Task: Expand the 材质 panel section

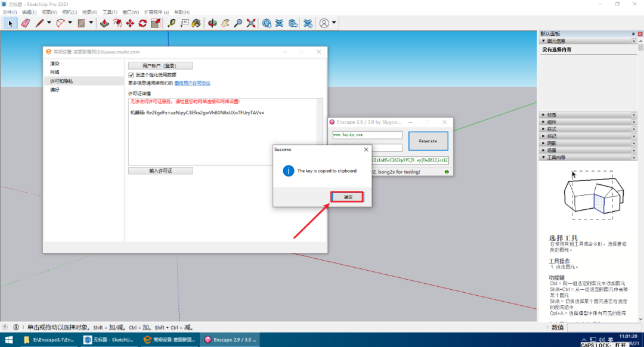Action: [x=552, y=114]
